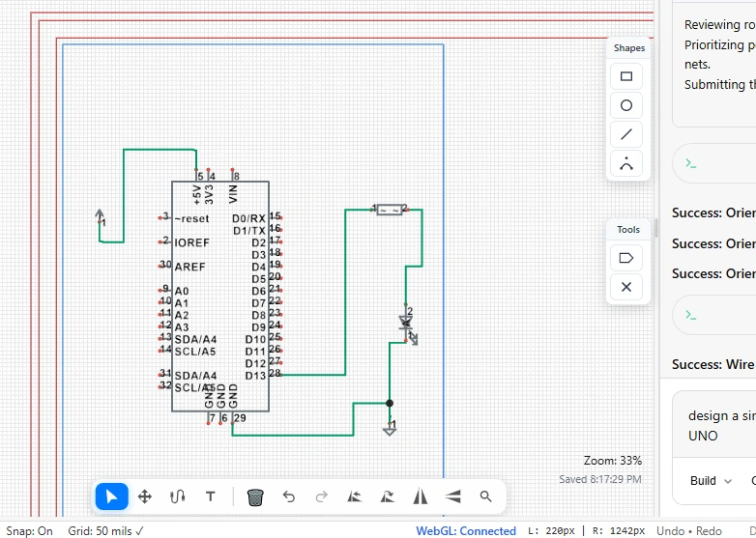Open the lower terminal prompt entry
Image resolution: width=756 pixels, height=538 pixels.
(713, 315)
